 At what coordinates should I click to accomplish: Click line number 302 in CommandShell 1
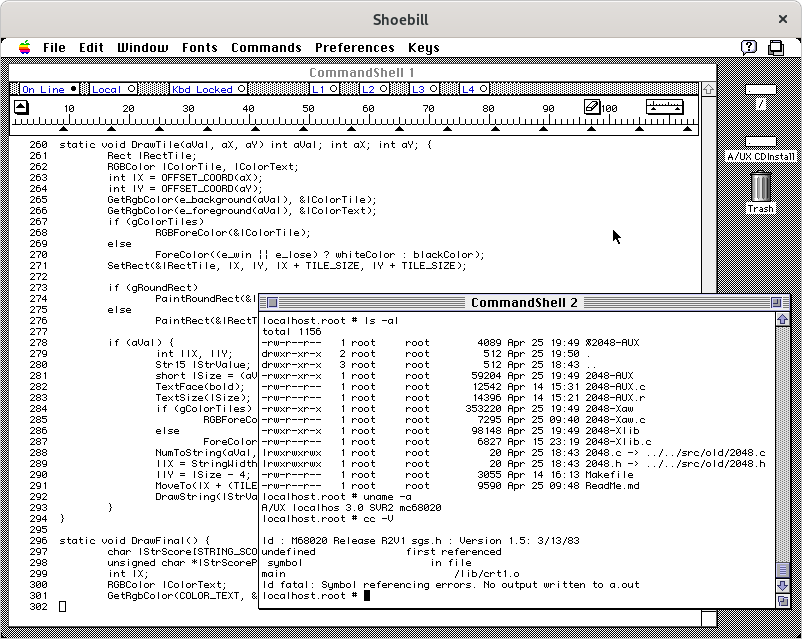pyautogui.click(x=38, y=607)
